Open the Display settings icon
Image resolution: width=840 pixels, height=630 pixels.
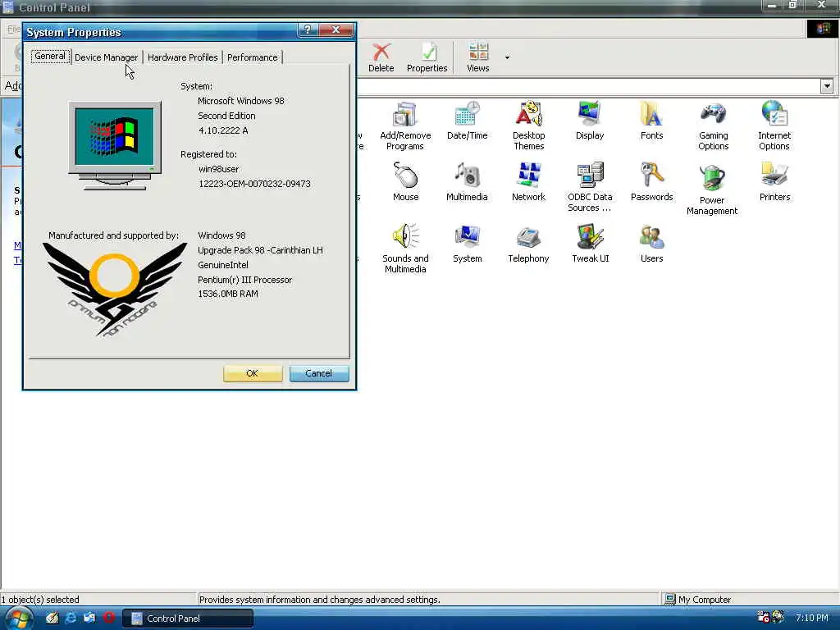point(590,121)
